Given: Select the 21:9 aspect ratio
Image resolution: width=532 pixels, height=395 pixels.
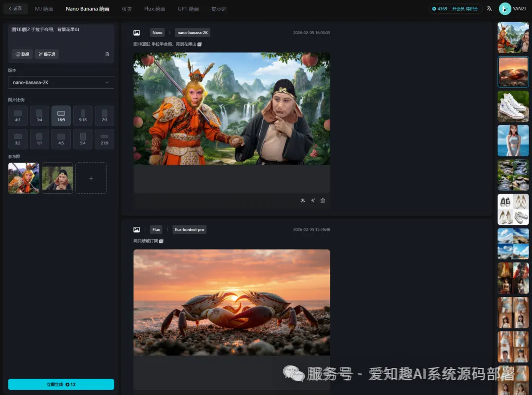Looking at the screenshot, I should click(104, 139).
